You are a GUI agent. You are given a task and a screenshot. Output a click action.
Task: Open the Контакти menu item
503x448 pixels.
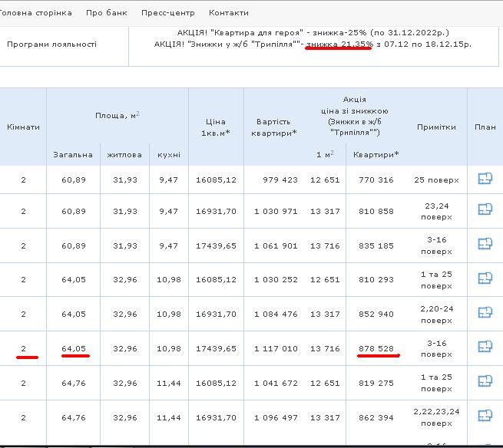click(x=229, y=13)
